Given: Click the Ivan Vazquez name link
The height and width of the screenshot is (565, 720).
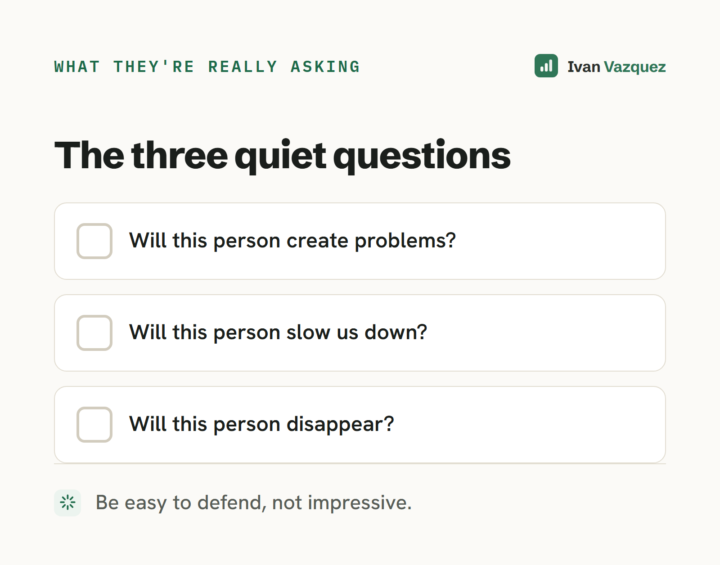Looking at the screenshot, I should pos(616,67).
